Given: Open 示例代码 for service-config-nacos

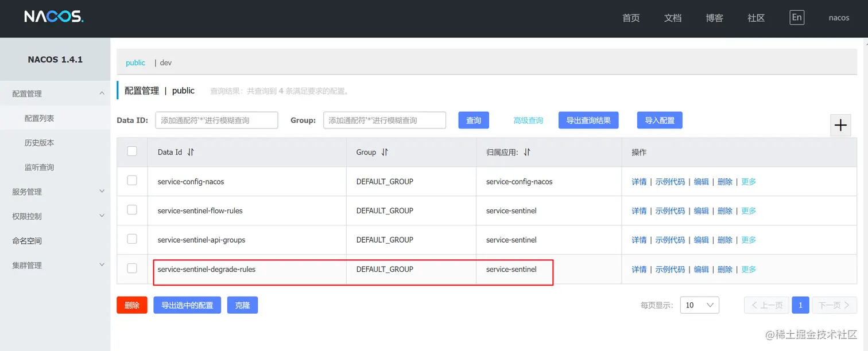Looking at the screenshot, I should (670, 182).
